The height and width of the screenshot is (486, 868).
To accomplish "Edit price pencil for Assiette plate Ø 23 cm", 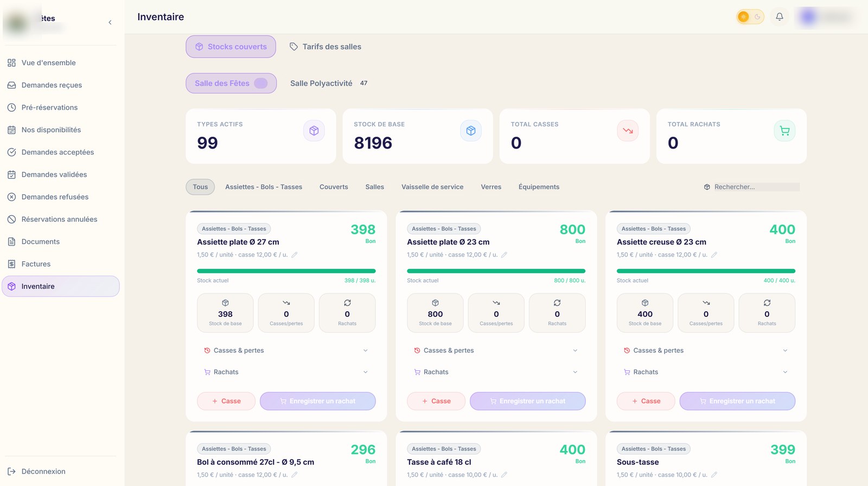I will click(504, 255).
